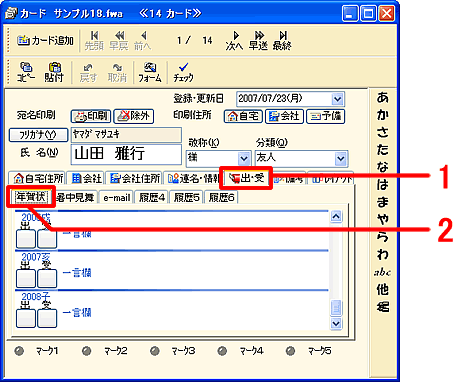Select 予備 as print address
Screen dimensions: 463x382
coord(325,116)
